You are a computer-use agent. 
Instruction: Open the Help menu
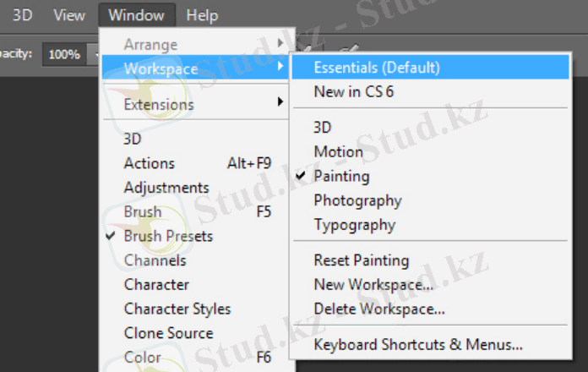click(202, 15)
